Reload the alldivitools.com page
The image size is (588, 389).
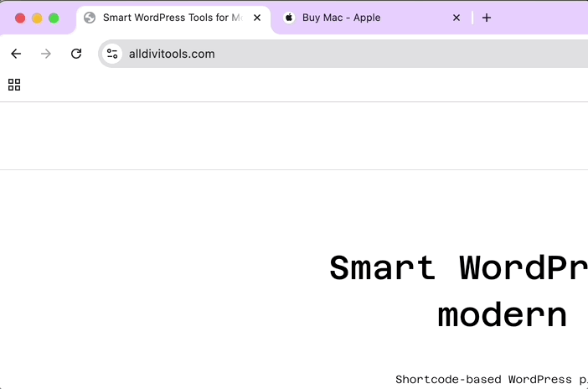click(x=76, y=54)
